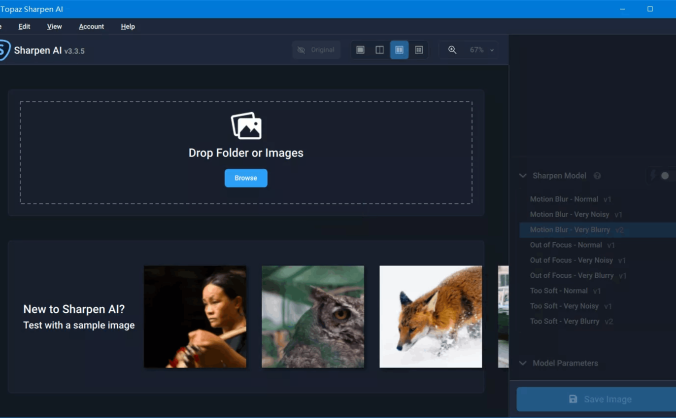The width and height of the screenshot is (676, 418).
Task: Click Test with a sample image text
Action: pos(79,325)
